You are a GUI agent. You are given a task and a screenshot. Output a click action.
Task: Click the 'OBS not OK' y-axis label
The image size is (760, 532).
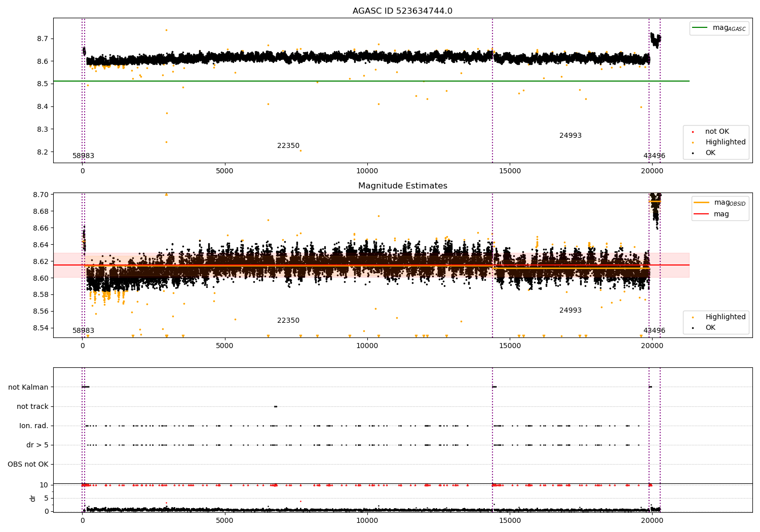(x=28, y=464)
